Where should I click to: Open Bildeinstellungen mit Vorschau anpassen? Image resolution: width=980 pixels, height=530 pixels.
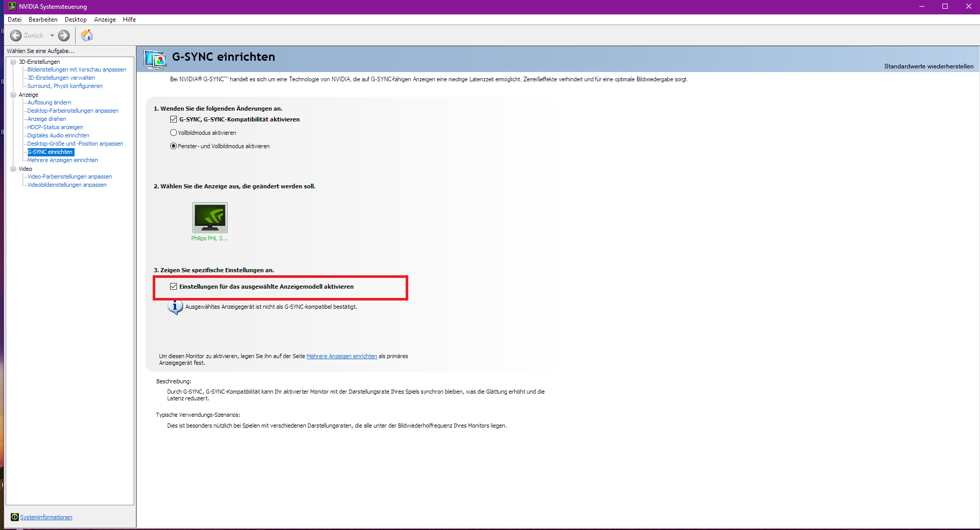(x=77, y=69)
